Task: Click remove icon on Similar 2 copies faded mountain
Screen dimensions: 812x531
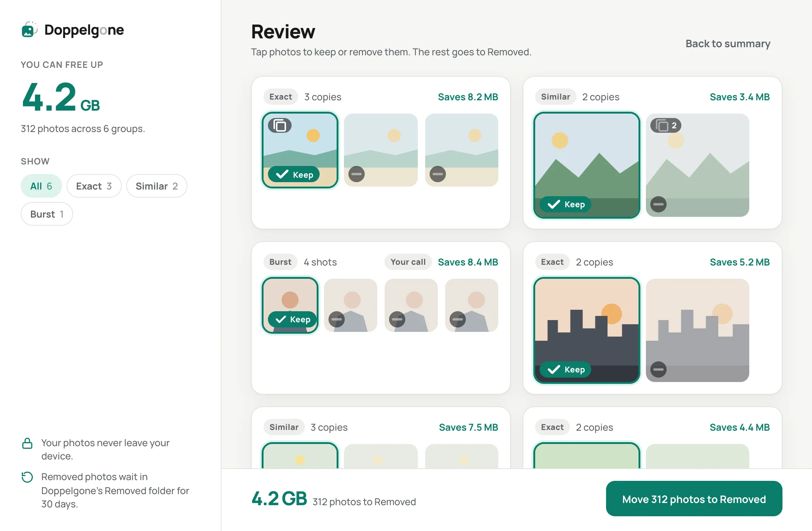Action: click(x=658, y=204)
